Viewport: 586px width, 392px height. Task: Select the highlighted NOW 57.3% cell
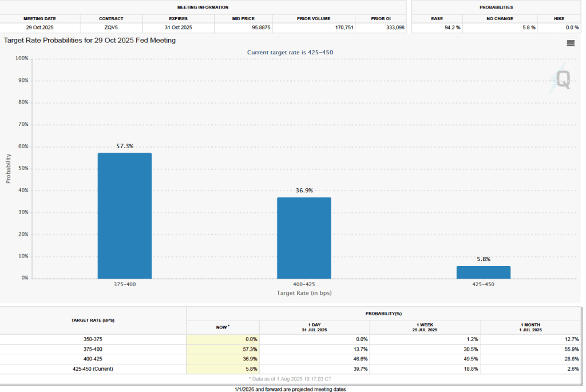[223, 349]
